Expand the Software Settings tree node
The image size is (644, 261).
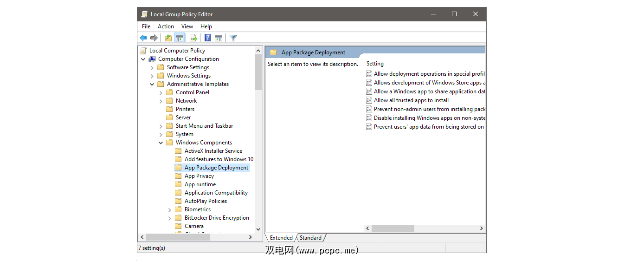pyautogui.click(x=152, y=67)
